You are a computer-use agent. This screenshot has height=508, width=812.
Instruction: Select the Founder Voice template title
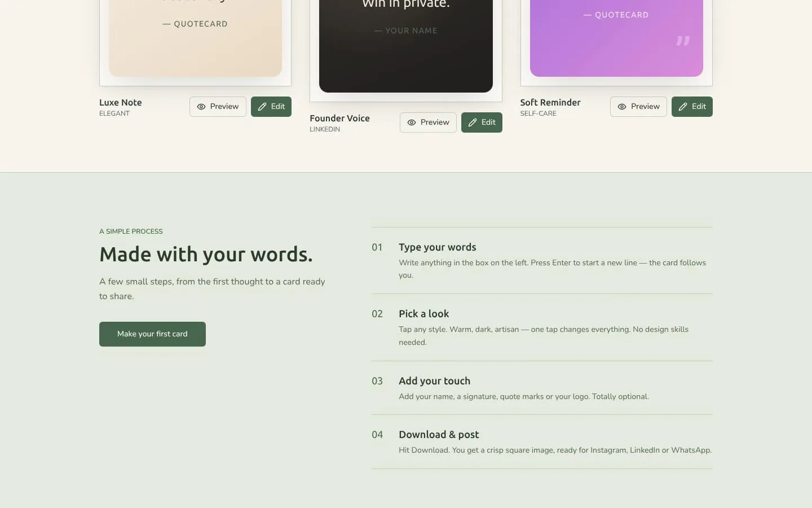339,119
